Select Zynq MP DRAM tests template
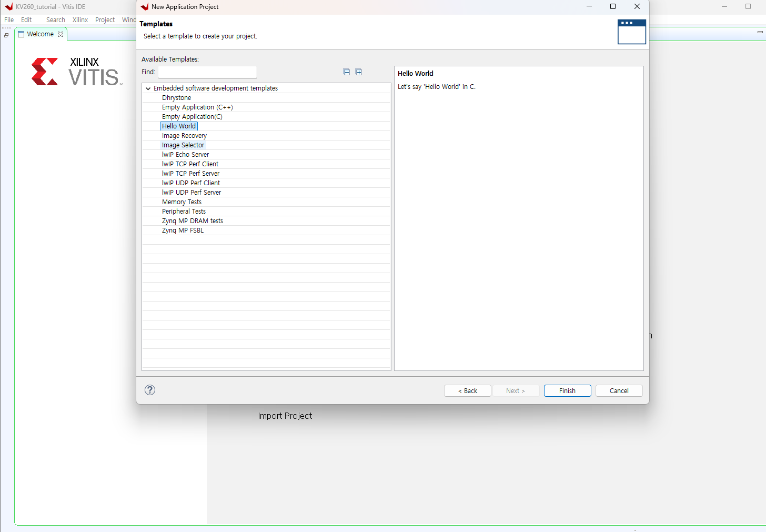Image resolution: width=766 pixels, height=532 pixels. point(193,221)
